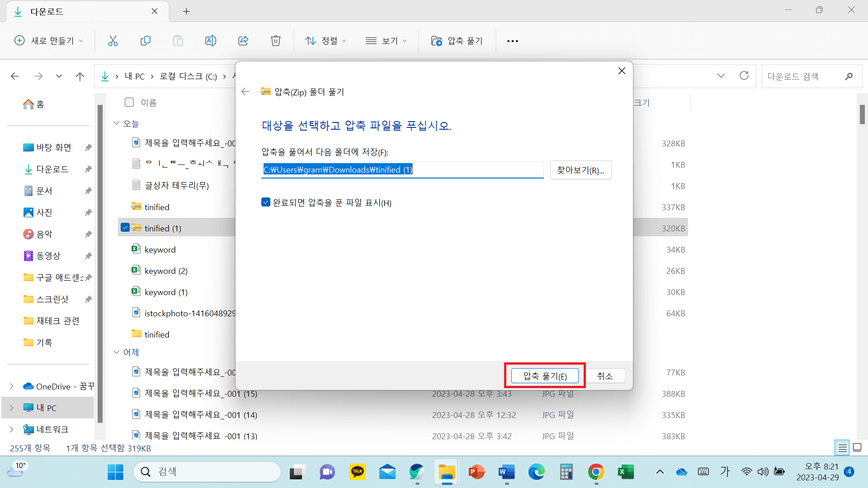
Task: Click the Delete trash can icon
Action: [276, 41]
